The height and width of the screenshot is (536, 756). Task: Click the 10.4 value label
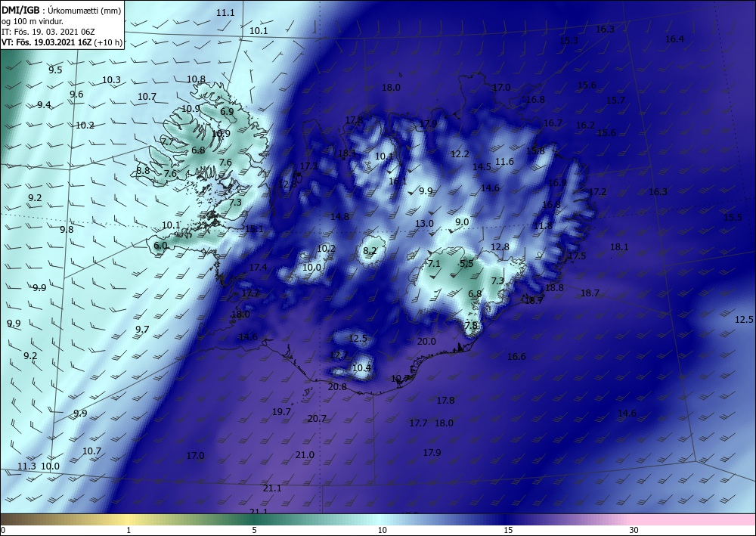click(x=361, y=368)
